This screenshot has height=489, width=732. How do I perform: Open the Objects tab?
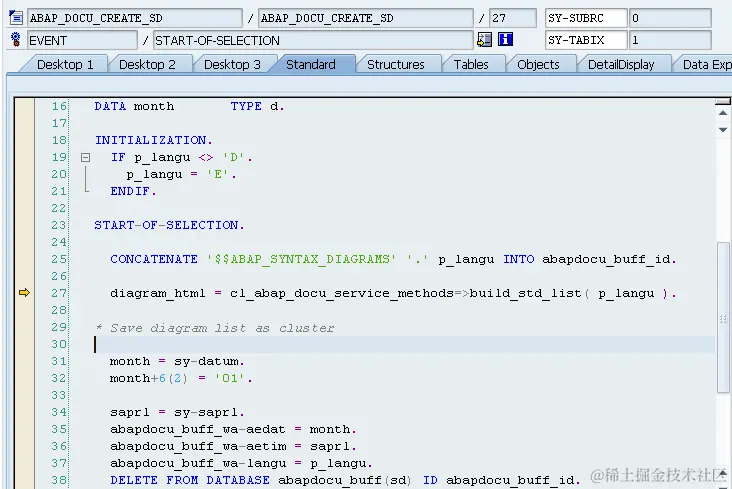click(x=538, y=64)
